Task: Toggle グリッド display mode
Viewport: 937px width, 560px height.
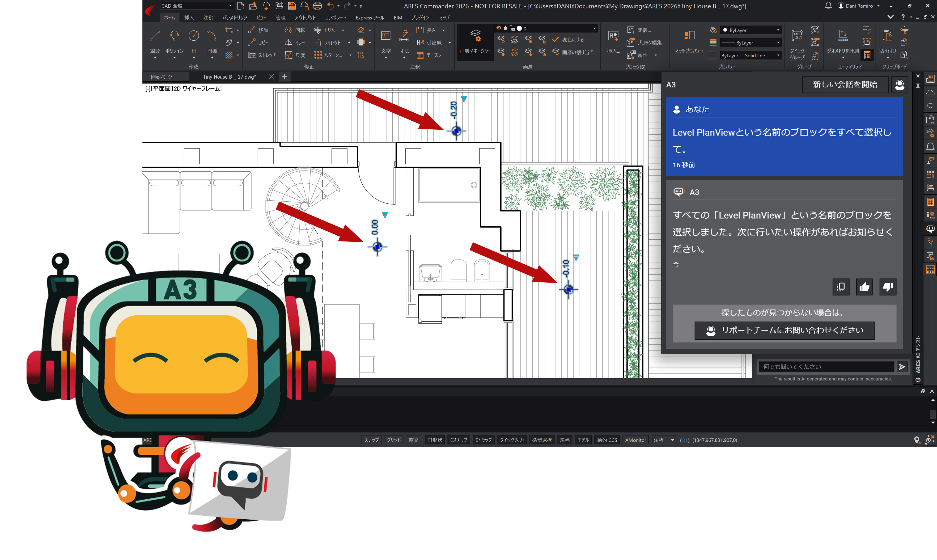Action: point(394,440)
